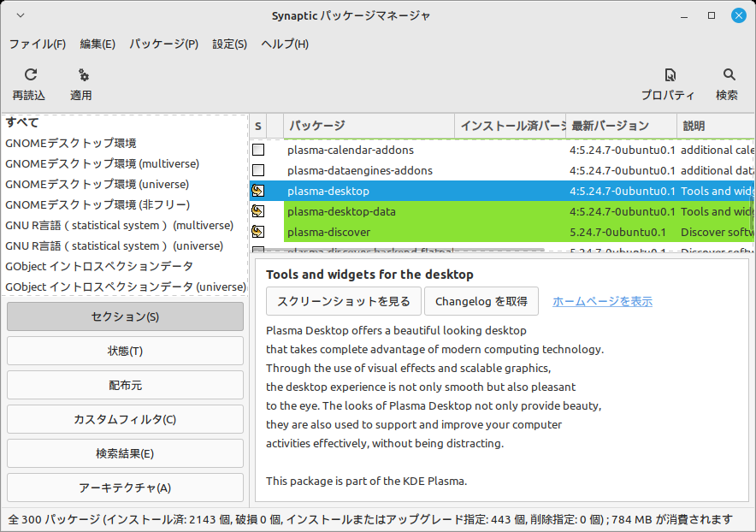
Task: Click the セクション(S) filter button
Action: click(x=125, y=316)
